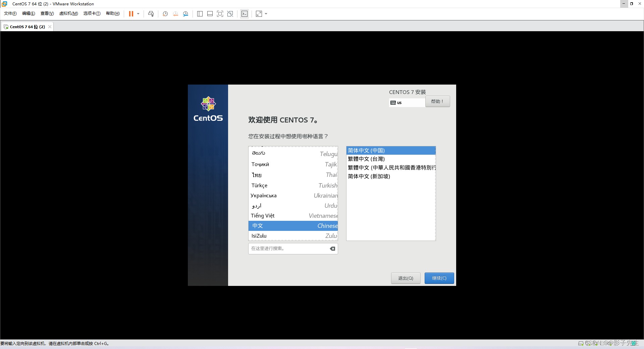Click the revert to snapshot icon
Viewport: 644px width, 349px height.
click(x=175, y=14)
